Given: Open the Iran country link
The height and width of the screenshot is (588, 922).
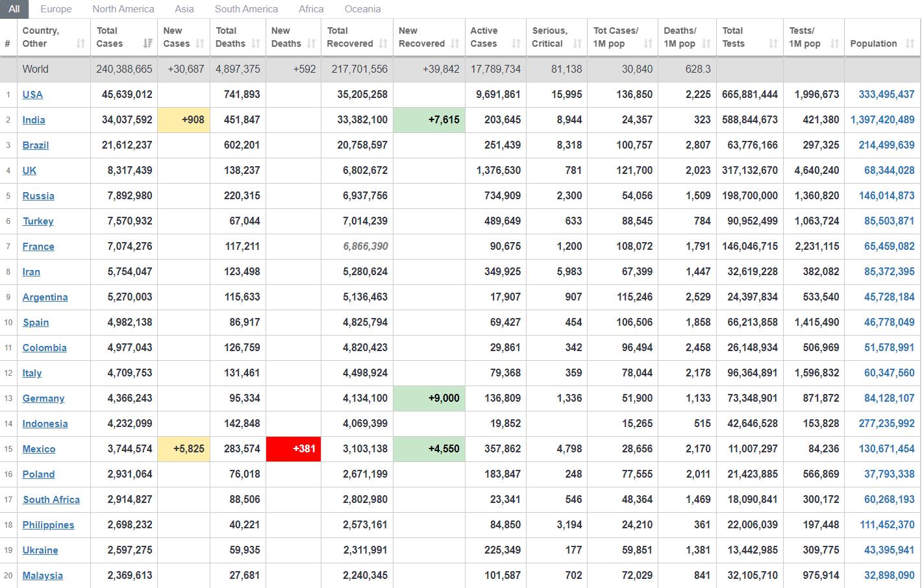Looking at the screenshot, I should pyautogui.click(x=31, y=271).
